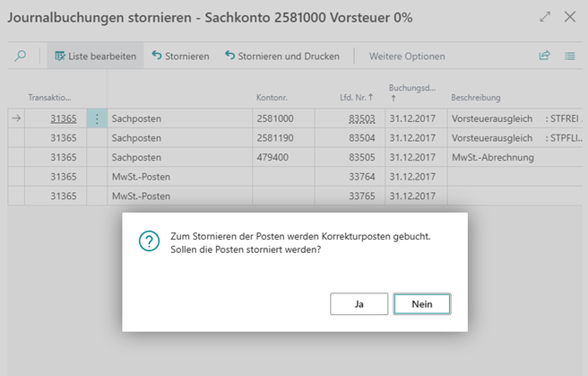Click the search magnifier icon
The width and height of the screenshot is (588, 376).
[x=20, y=56]
